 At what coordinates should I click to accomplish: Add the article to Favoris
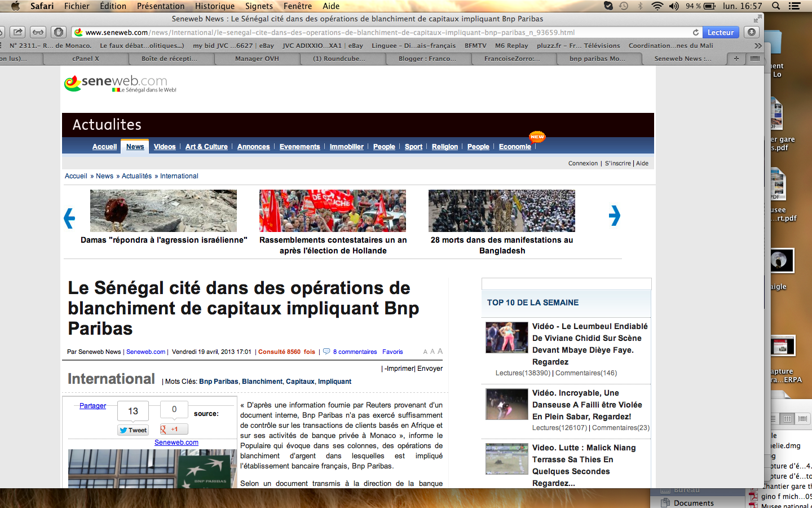coord(392,352)
